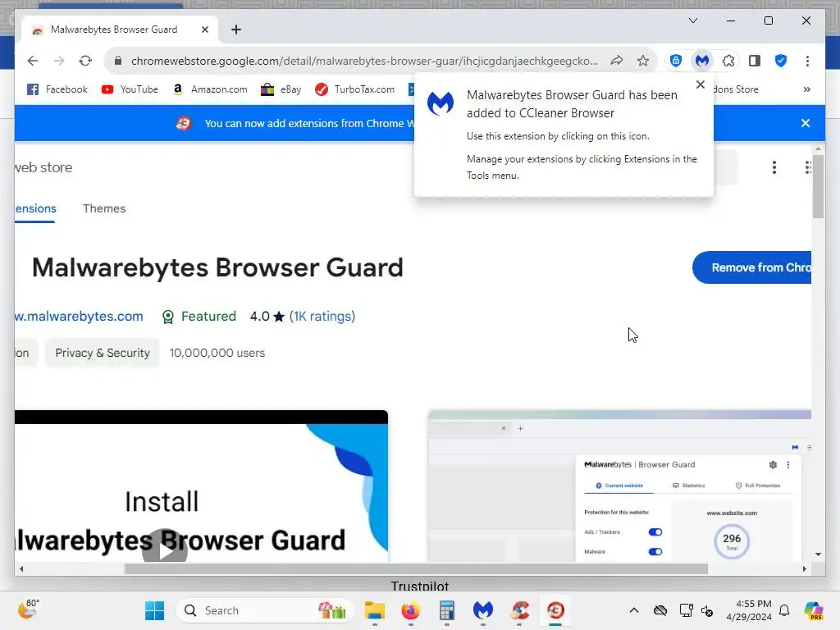
Task: Click the address bar URL
Action: pyautogui.click(x=364, y=61)
